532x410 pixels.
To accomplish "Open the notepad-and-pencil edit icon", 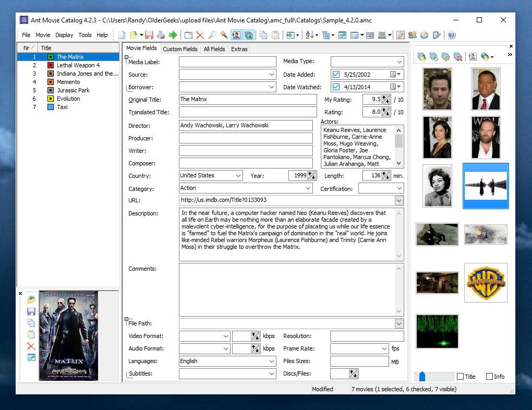I will 401,35.
